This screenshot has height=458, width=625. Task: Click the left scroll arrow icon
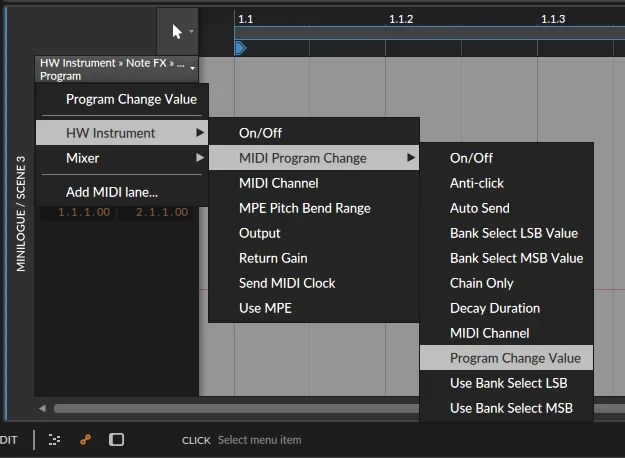click(42, 408)
